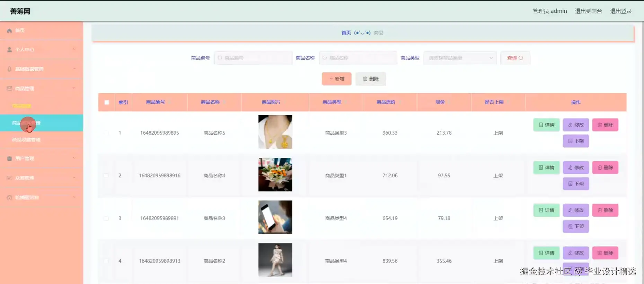Click the 修改 button for 商品名称3
The width and height of the screenshot is (644, 284).
[576, 210]
